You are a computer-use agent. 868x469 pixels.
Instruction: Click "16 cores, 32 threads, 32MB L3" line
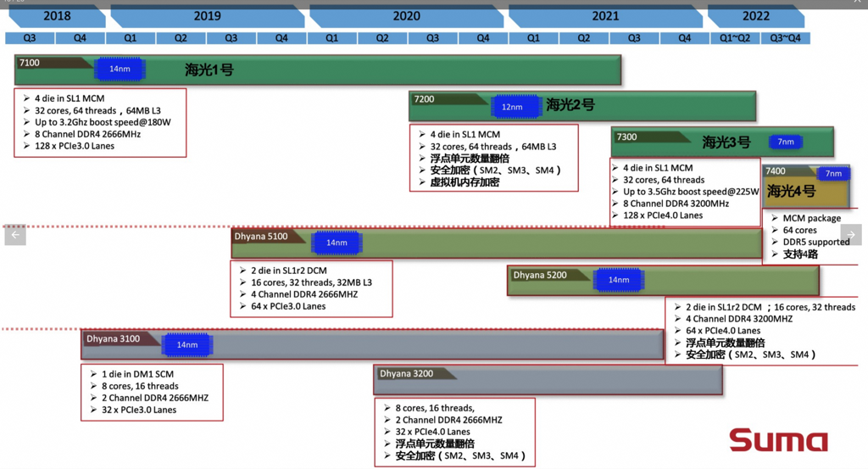coord(311,282)
